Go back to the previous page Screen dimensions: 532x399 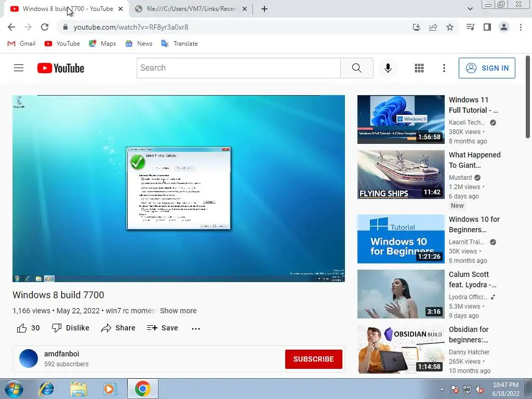point(11,27)
